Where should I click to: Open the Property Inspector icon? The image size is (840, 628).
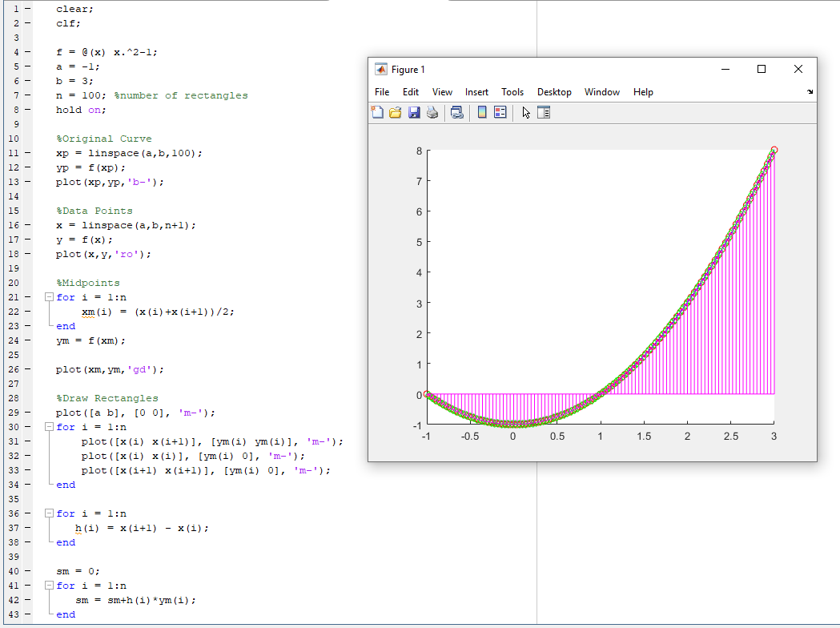click(x=544, y=112)
